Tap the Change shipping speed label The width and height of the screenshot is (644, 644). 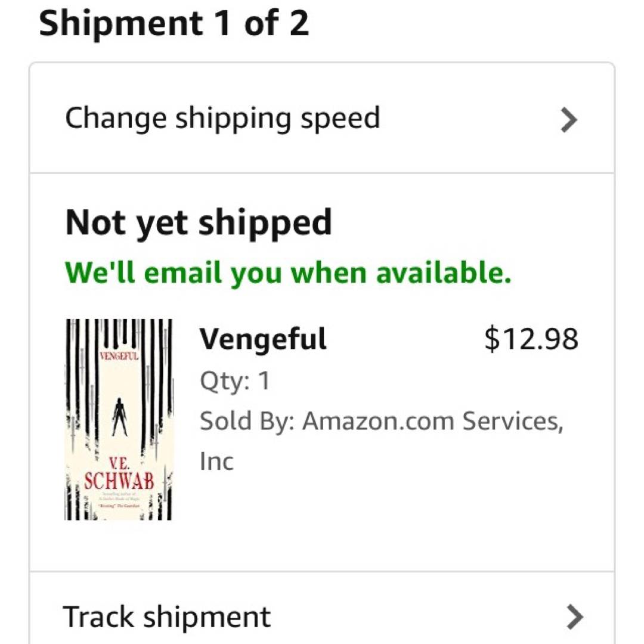pyautogui.click(x=222, y=117)
